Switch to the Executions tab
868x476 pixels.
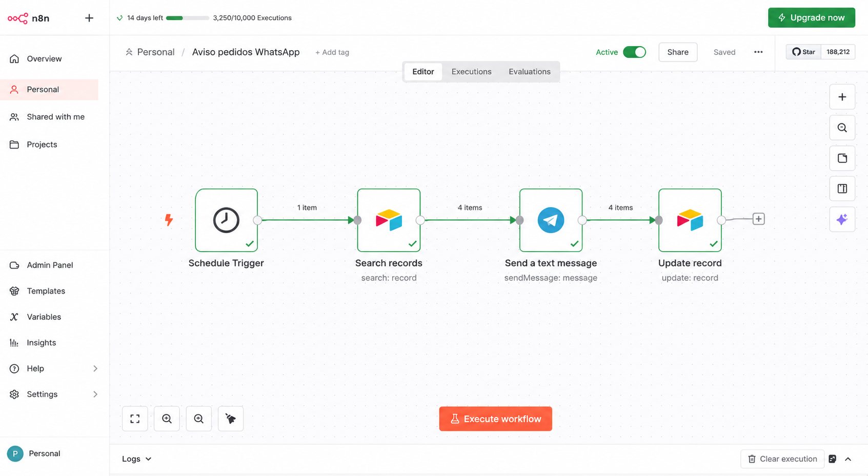click(471, 72)
